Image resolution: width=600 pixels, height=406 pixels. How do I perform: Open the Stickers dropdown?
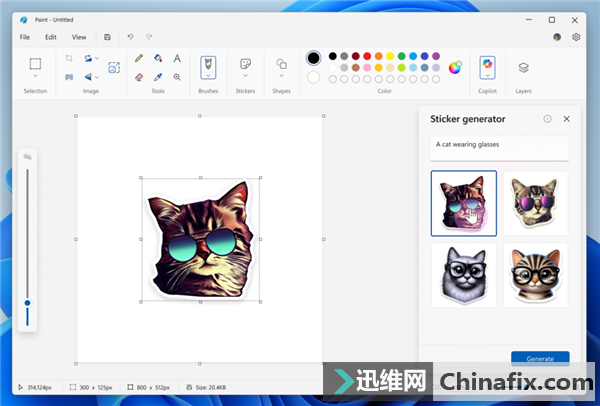point(245,77)
